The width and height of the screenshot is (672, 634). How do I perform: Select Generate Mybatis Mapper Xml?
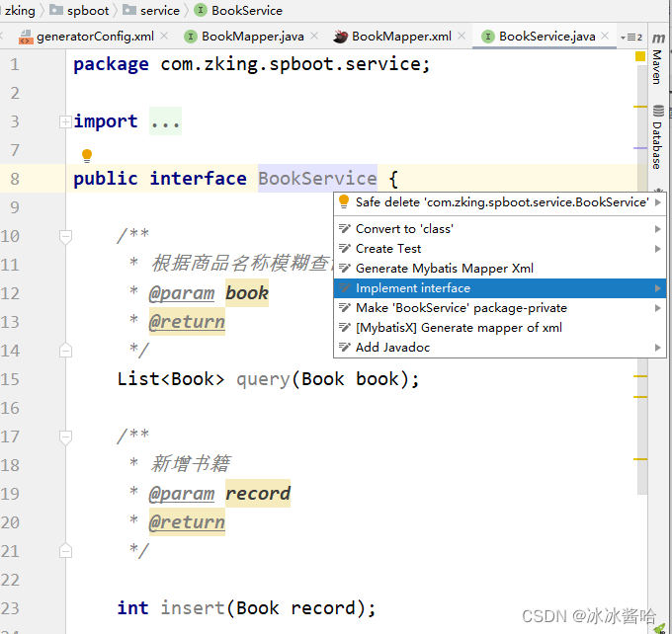pyautogui.click(x=500, y=269)
